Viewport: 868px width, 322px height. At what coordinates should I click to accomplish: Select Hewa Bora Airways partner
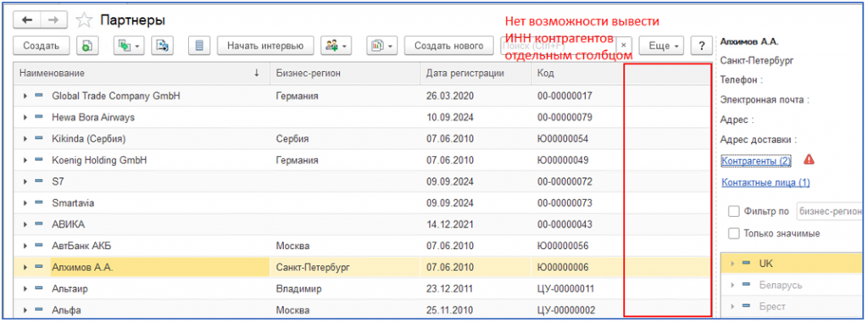pyautogui.click(x=93, y=118)
